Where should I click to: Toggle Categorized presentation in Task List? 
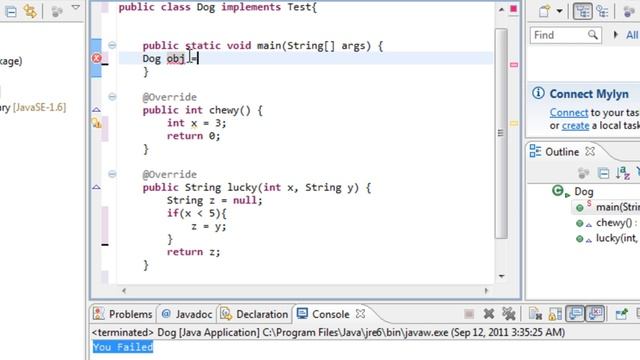[x=582, y=11]
